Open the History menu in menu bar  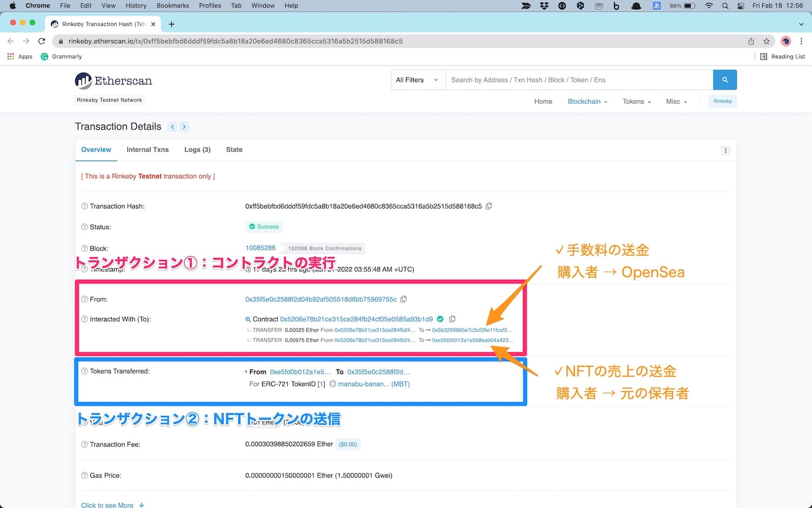tap(136, 5)
